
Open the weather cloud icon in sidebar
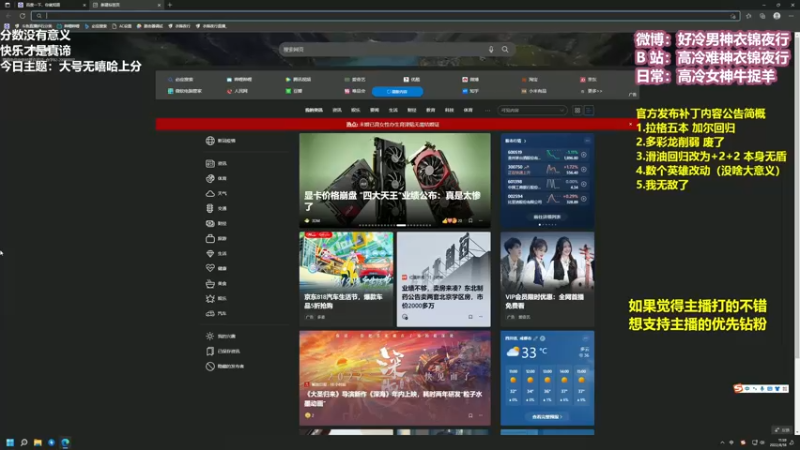point(210,194)
